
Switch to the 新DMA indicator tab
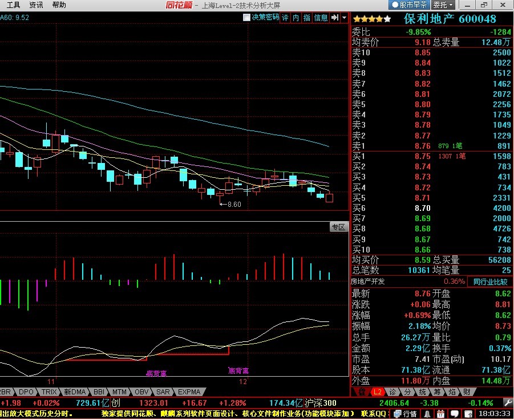coord(75,392)
